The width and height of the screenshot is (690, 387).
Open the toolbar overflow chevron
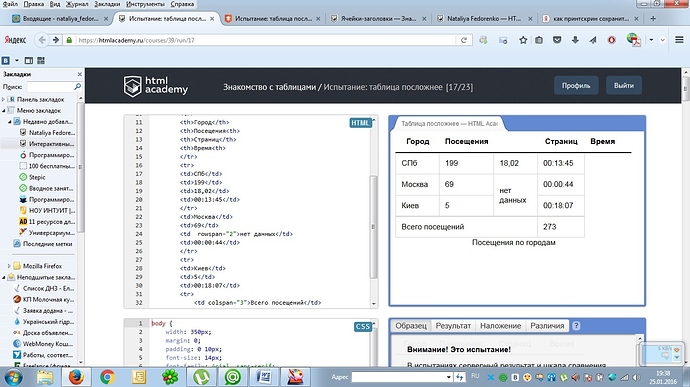(663, 40)
